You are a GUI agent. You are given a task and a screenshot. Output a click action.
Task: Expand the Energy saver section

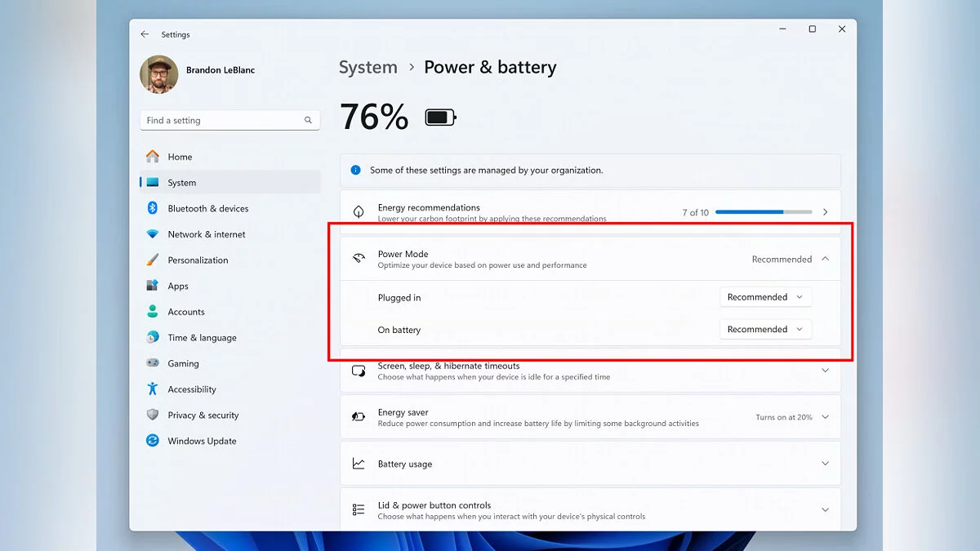[825, 417]
